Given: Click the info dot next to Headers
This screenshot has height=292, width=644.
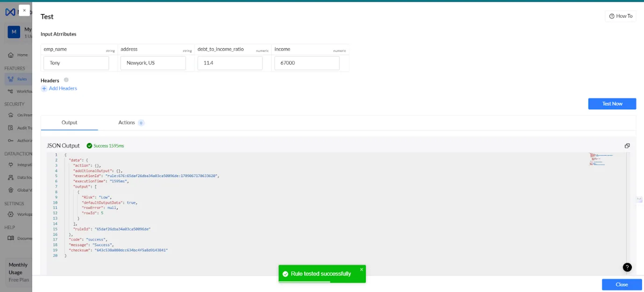Looking at the screenshot, I should (66, 80).
